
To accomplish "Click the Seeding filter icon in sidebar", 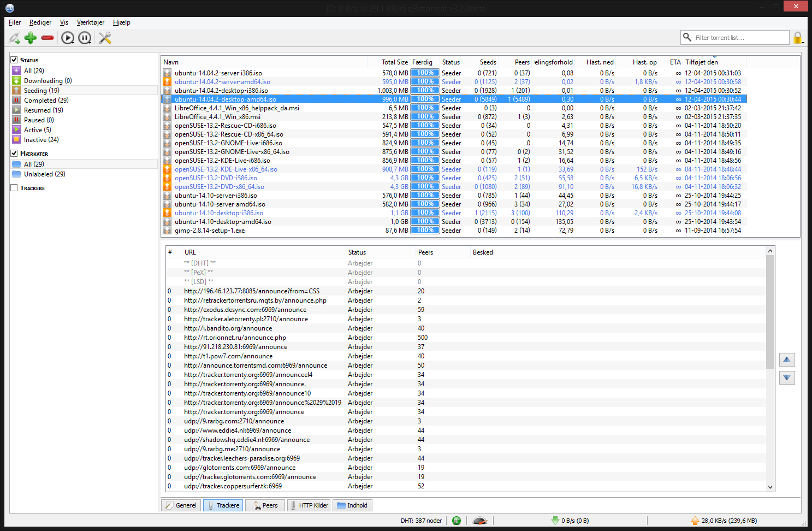I will 17,90.
